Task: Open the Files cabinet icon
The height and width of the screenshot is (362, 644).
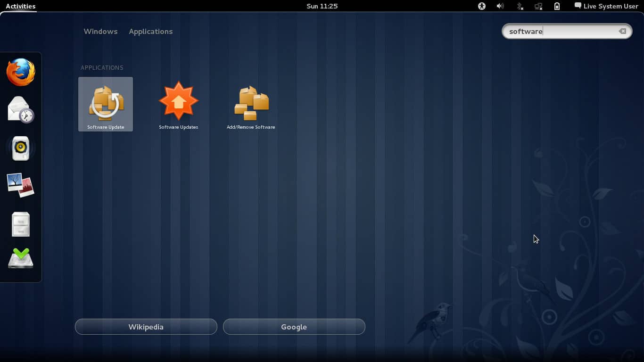Action: pyautogui.click(x=21, y=224)
